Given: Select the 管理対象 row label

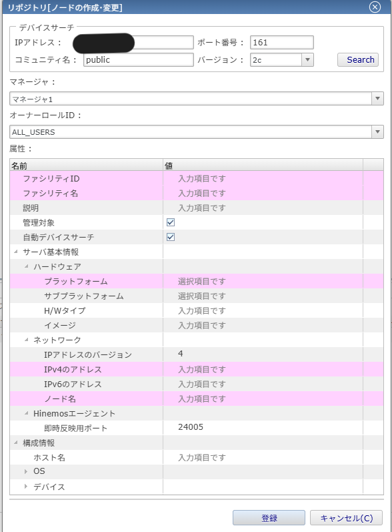Looking at the screenshot, I should pos(39,222).
